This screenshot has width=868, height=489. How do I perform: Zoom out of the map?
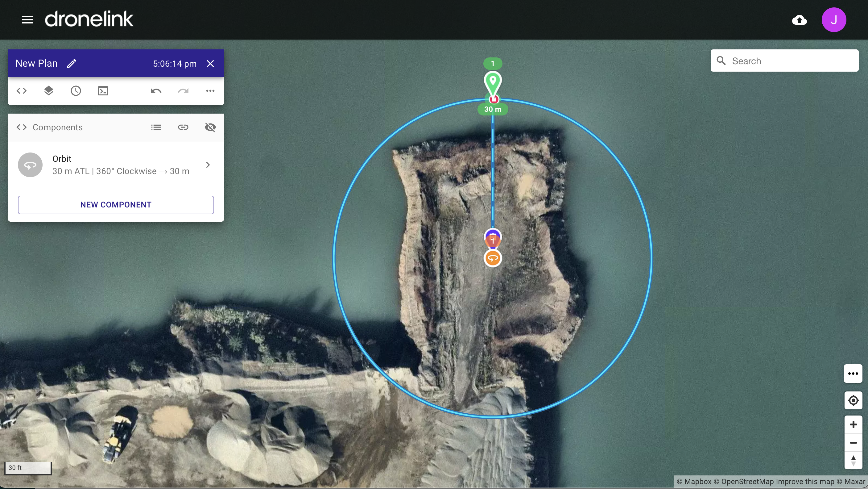pos(853,443)
